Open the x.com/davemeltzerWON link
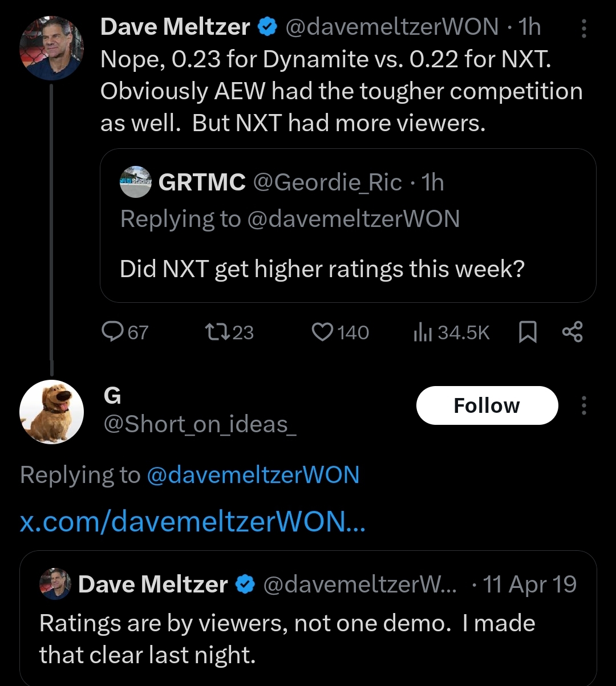 tap(192, 521)
